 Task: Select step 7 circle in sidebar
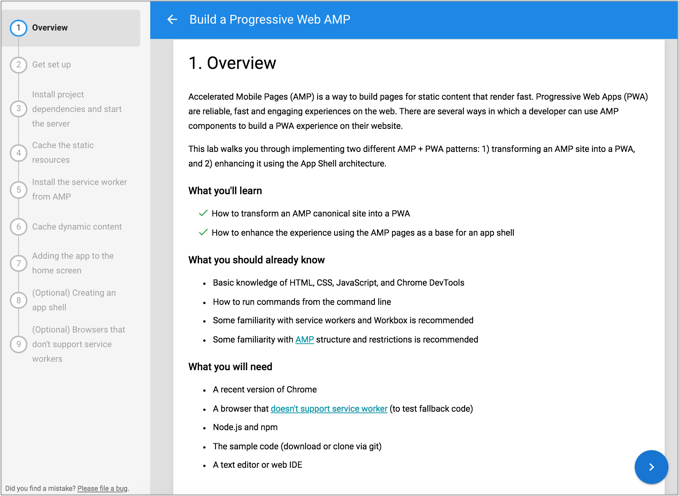pos(18,263)
